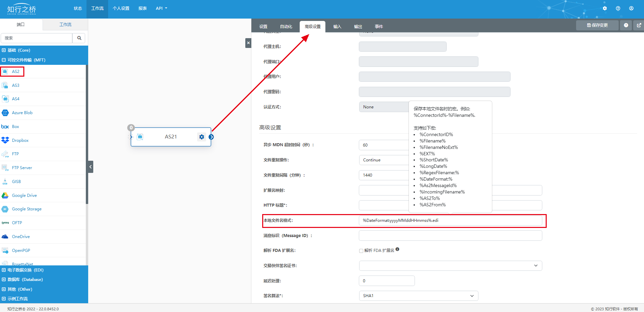644x312 pixels.
Task: Click the search magnifier button
Action: pyautogui.click(x=79, y=38)
